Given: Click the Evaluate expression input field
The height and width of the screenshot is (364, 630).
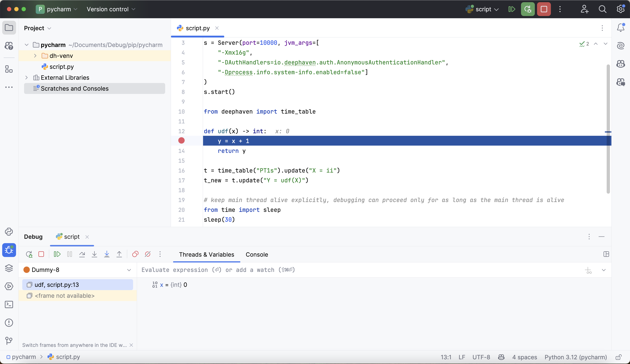Looking at the screenshot, I should (x=350, y=270).
